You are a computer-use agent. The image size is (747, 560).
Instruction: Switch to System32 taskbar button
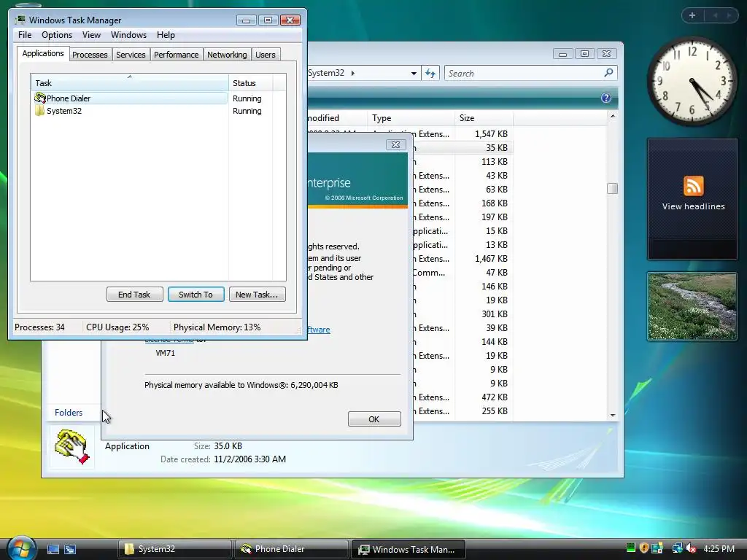[x=174, y=549]
